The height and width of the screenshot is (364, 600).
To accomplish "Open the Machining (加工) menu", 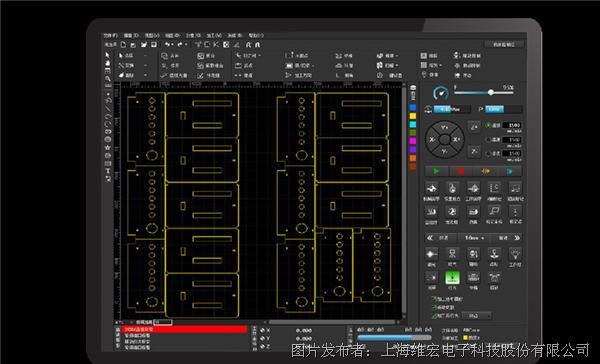I will tap(214, 35).
